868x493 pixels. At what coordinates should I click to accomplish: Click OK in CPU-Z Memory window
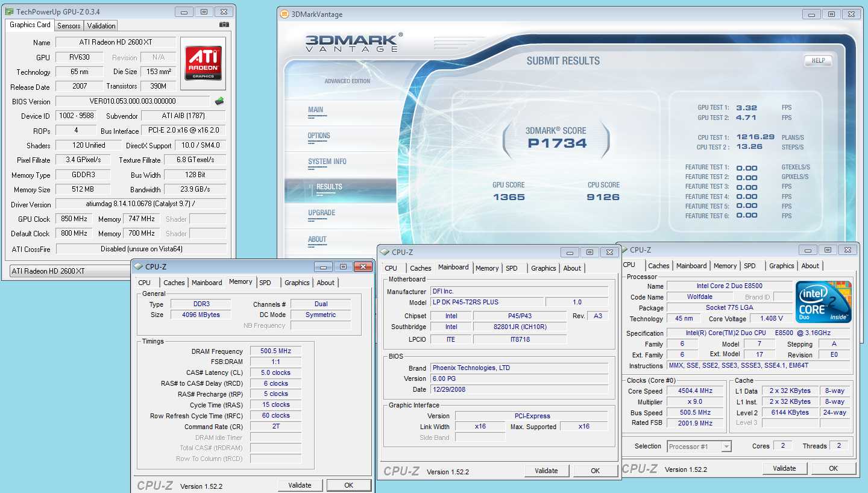(348, 485)
